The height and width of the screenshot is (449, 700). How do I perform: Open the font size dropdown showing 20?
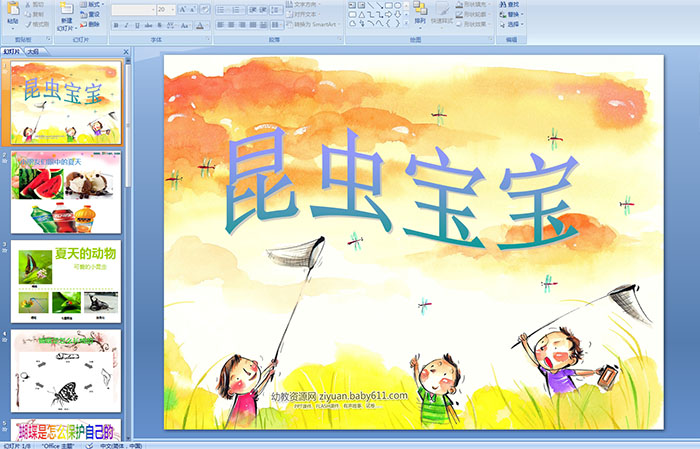(x=172, y=9)
